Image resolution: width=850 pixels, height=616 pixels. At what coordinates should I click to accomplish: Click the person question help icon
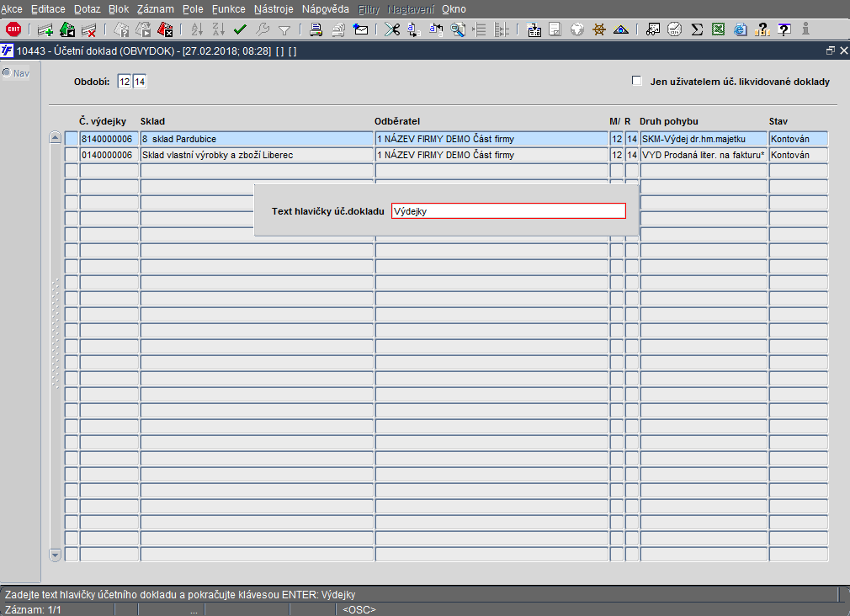tap(762, 29)
